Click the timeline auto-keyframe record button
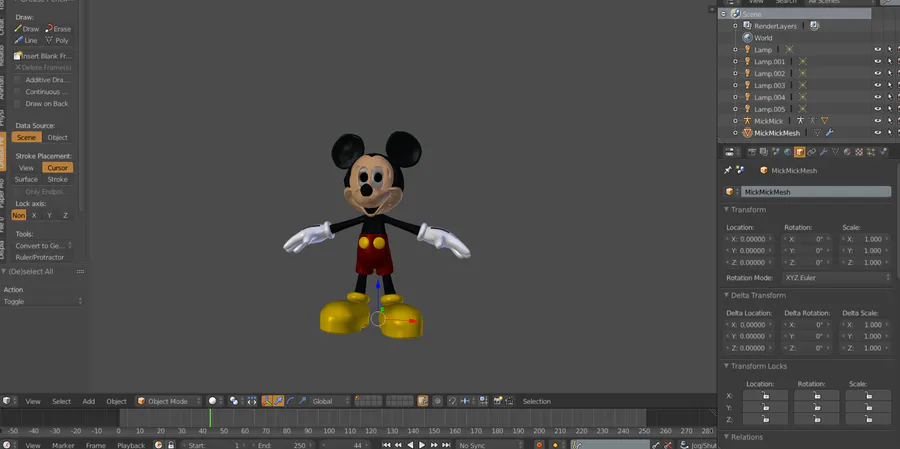Screen dimensions: 900x449 [x=539, y=445]
